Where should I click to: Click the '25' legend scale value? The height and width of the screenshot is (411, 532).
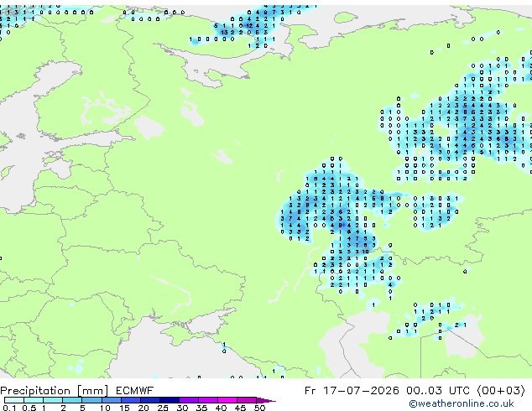pos(163,408)
